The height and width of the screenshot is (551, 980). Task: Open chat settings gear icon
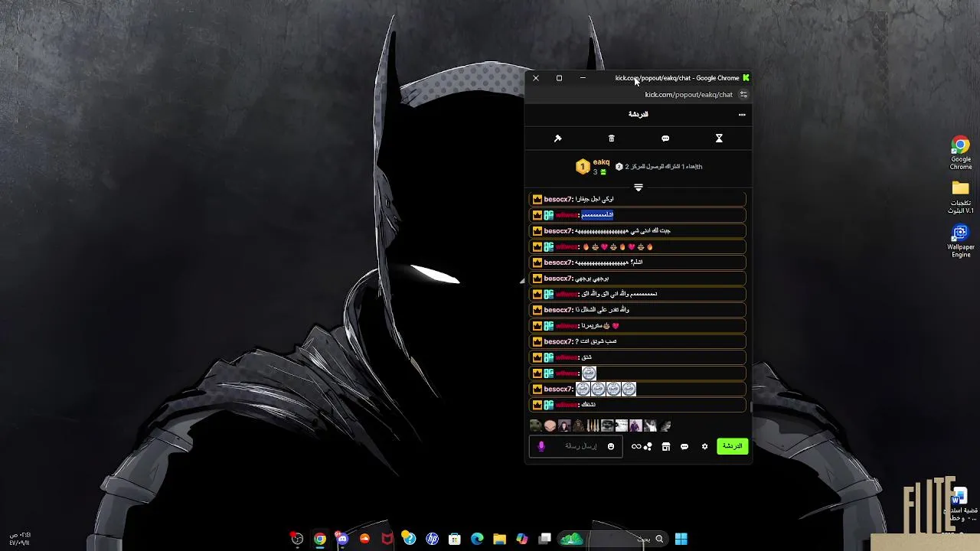704,446
